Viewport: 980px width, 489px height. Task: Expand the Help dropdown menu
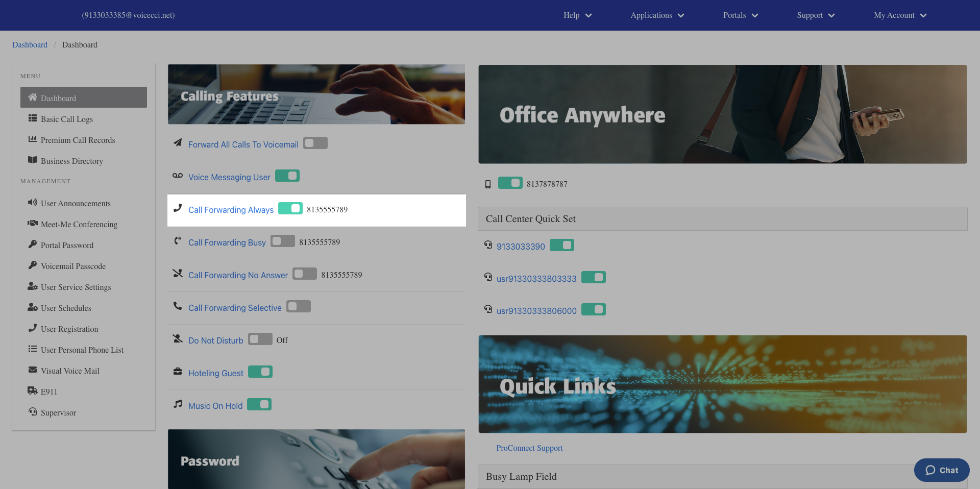577,15
